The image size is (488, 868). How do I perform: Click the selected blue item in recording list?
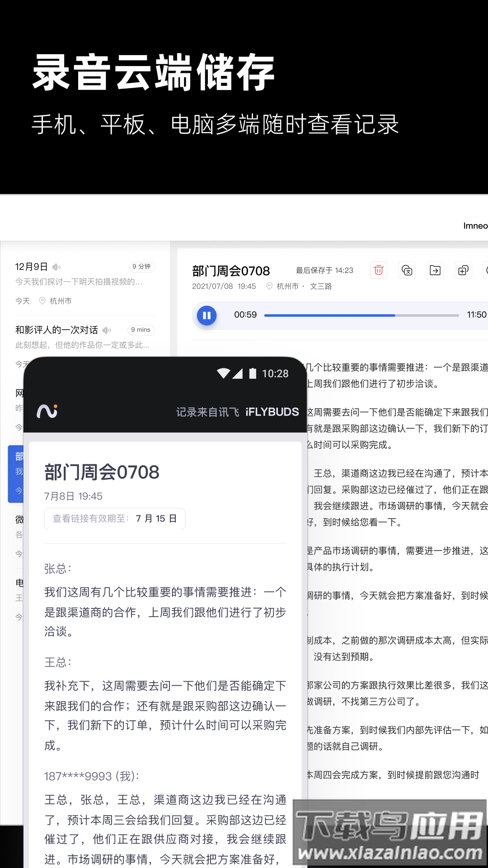[16, 474]
